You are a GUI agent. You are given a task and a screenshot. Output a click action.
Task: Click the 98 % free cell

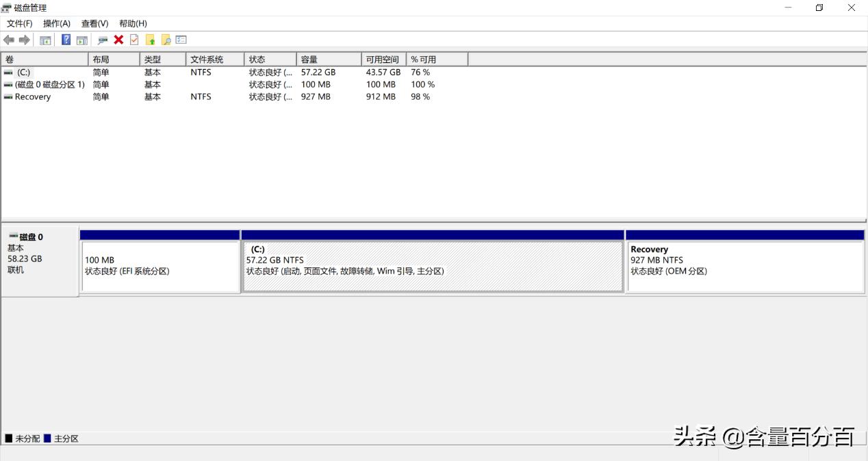[420, 96]
